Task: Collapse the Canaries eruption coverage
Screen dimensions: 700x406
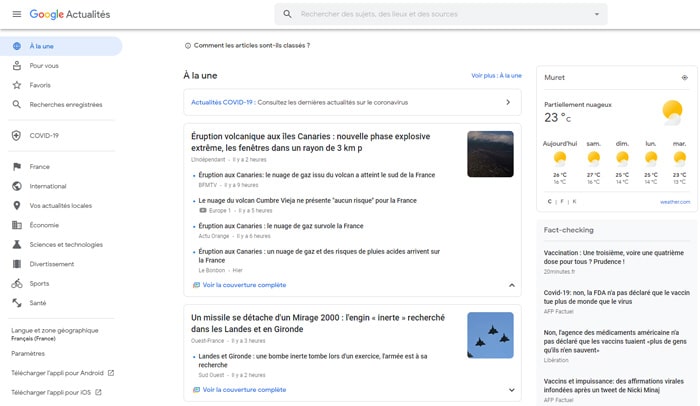Action: click(x=512, y=285)
